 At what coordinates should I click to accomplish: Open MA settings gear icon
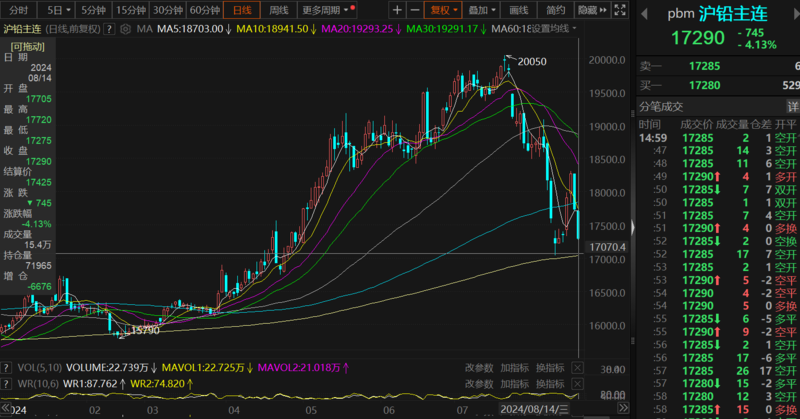pos(127,29)
